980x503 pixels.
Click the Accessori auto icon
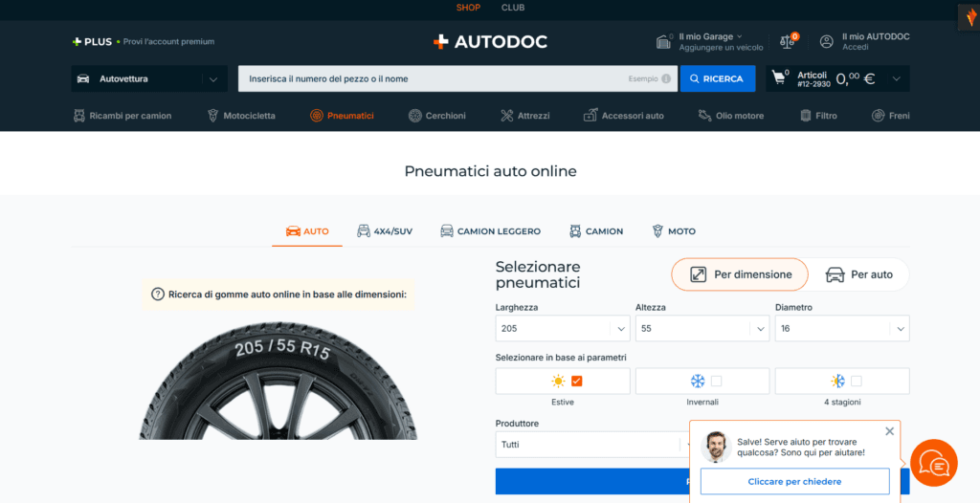[x=590, y=116]
